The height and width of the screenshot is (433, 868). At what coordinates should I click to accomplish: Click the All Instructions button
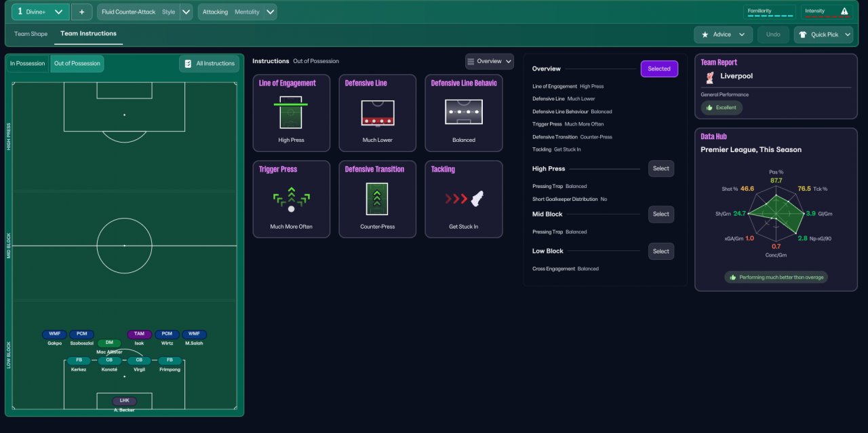(x=209, y=63)
